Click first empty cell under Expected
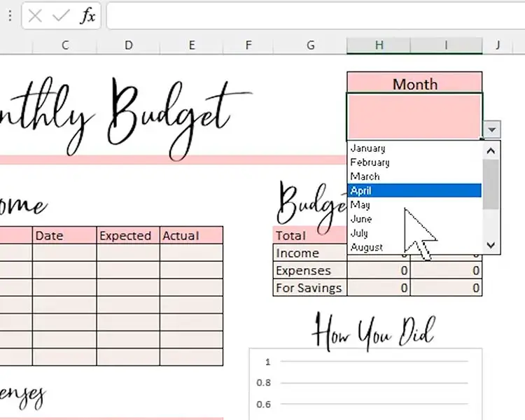525x420 pixels. coord(128,253)
